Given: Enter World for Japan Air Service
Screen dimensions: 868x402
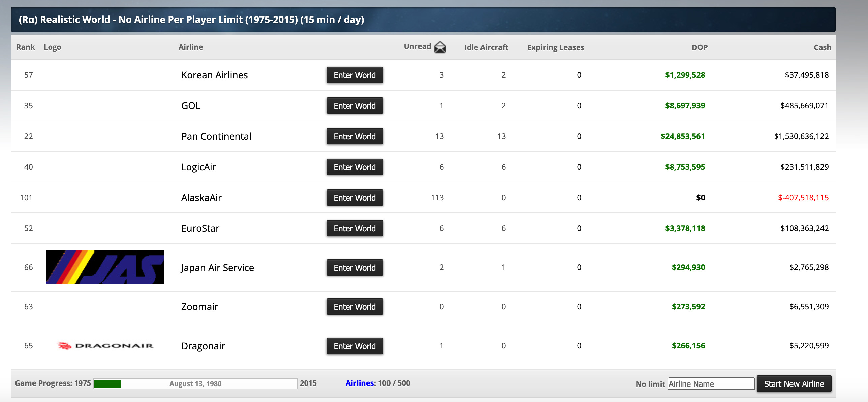Looking at the screenshot, I should [355, 268].
